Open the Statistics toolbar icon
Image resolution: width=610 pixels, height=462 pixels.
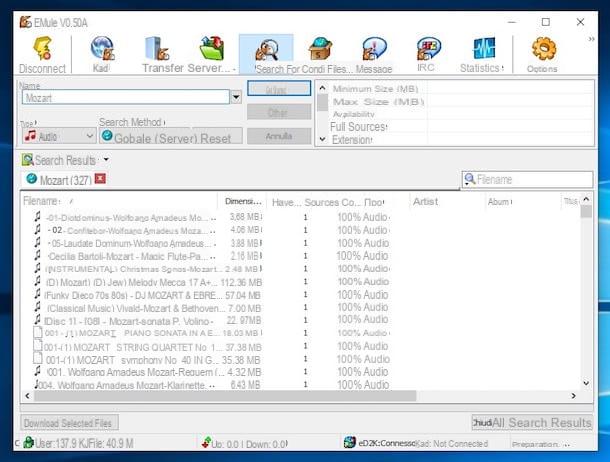tap(484, 48)
